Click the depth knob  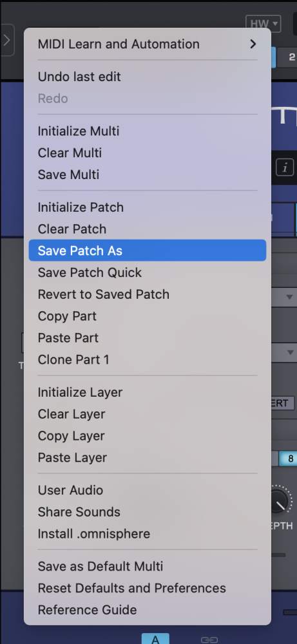280,500
